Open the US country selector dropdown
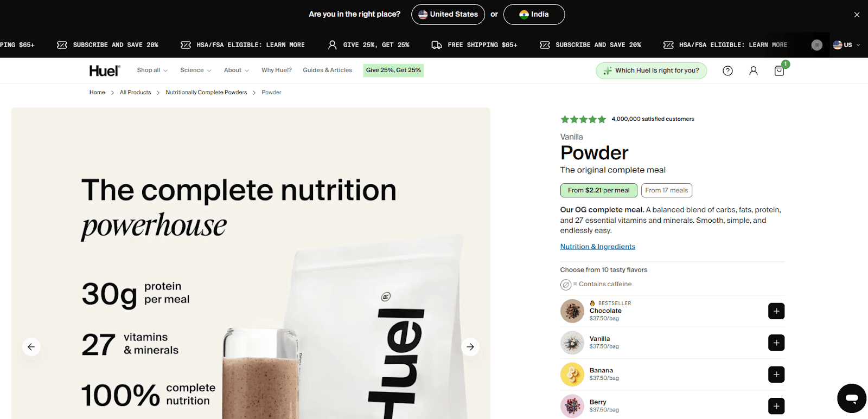Image resolution: width=868 pixels, height=419 pixels. (x=846, y=45)
